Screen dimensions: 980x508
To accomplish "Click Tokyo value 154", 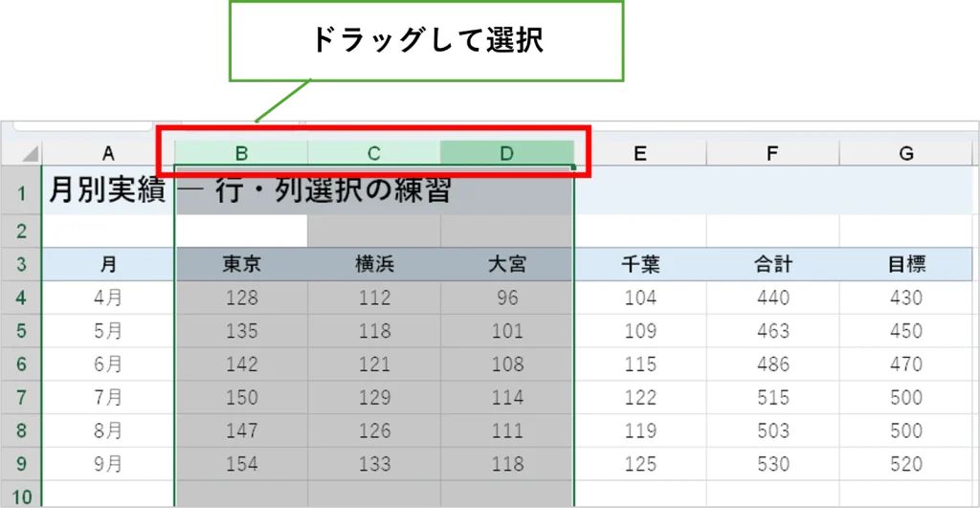I will click(241, 463).
